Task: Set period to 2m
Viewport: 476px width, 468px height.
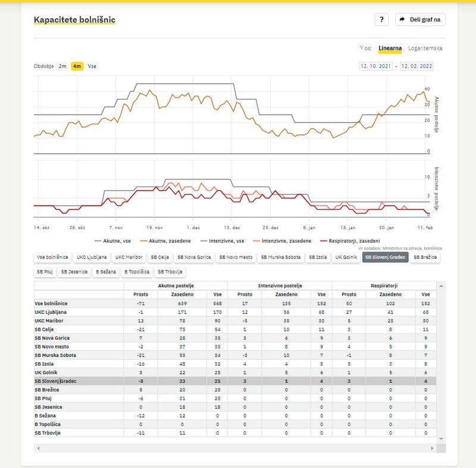Action: (62, 66)
